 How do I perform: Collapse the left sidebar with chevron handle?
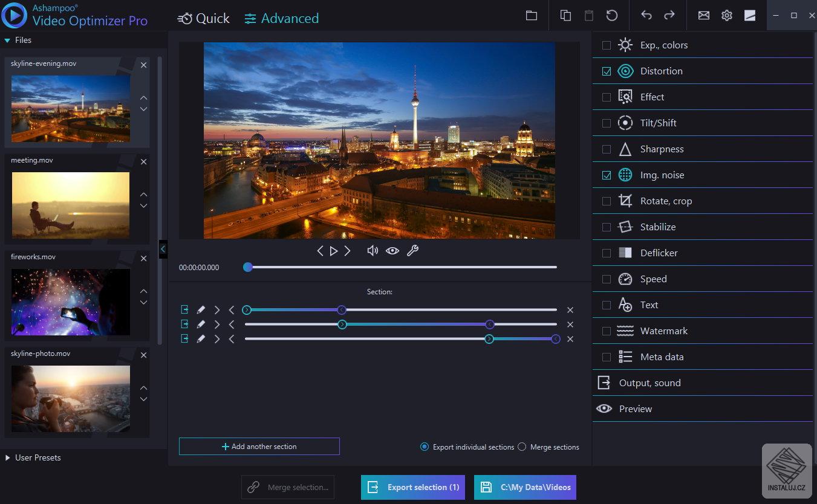pyautogui.click(x=163, y=248)
